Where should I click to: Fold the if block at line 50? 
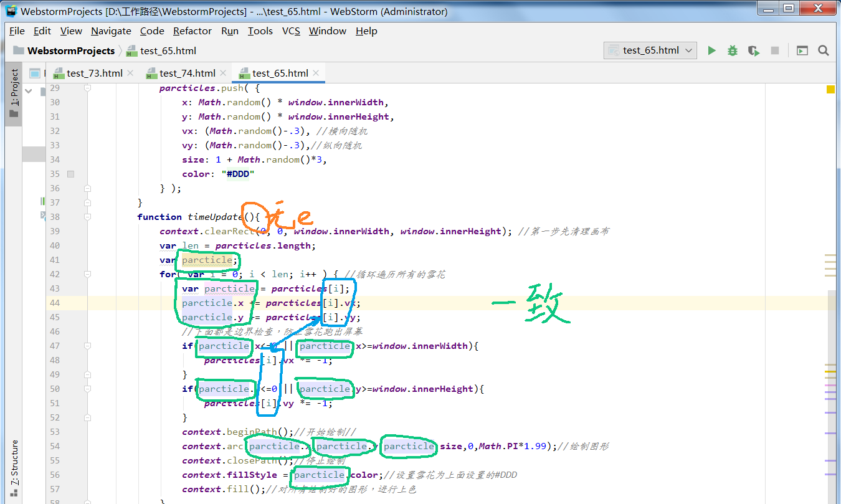click(87, 389)
